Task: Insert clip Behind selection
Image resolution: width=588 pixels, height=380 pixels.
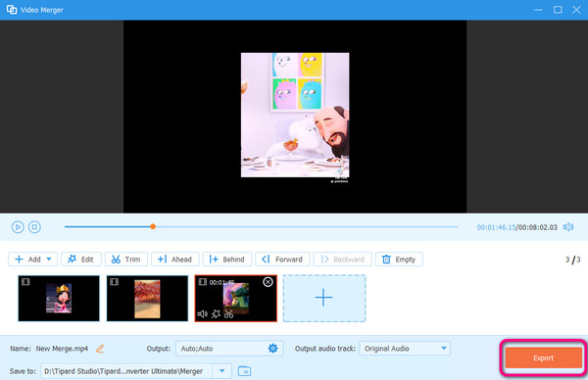Action: point(227,260)
